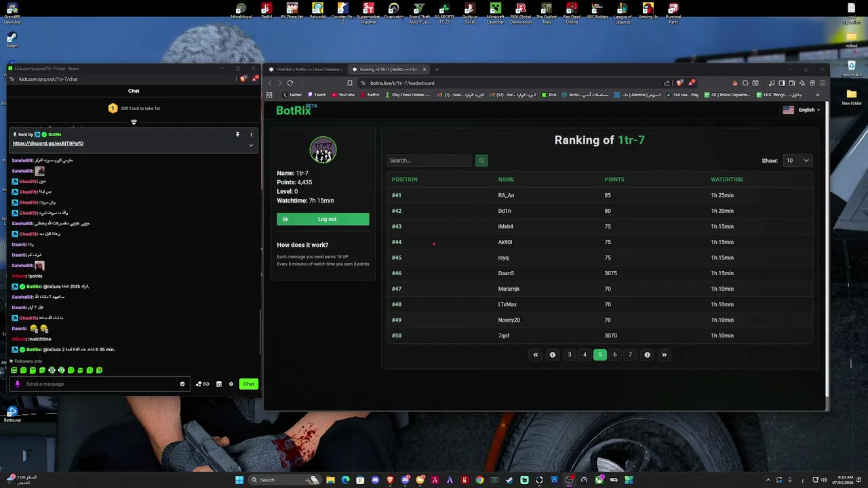Click the Log out button
This screenshot has height=488, width=868.
click(323, 219)
